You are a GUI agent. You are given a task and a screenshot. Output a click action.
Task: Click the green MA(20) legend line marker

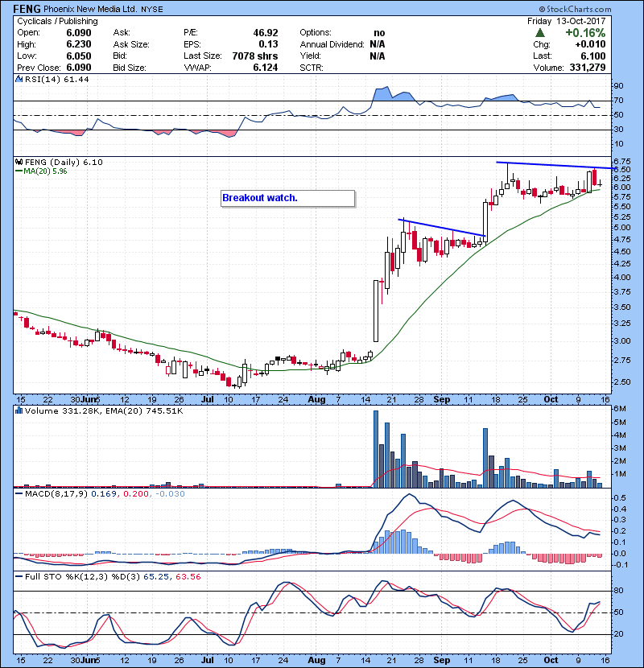[x=19, y=171]
